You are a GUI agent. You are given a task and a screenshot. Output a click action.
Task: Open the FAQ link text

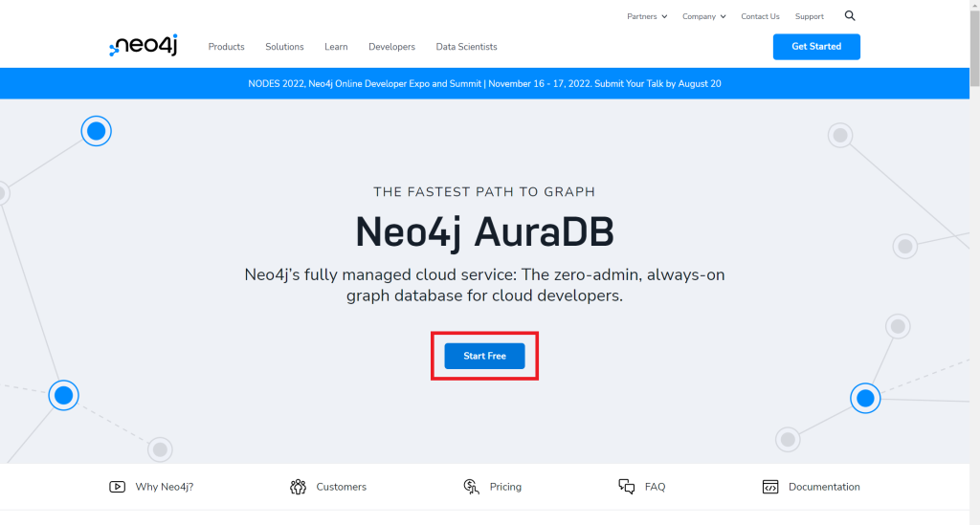(655, 487)
